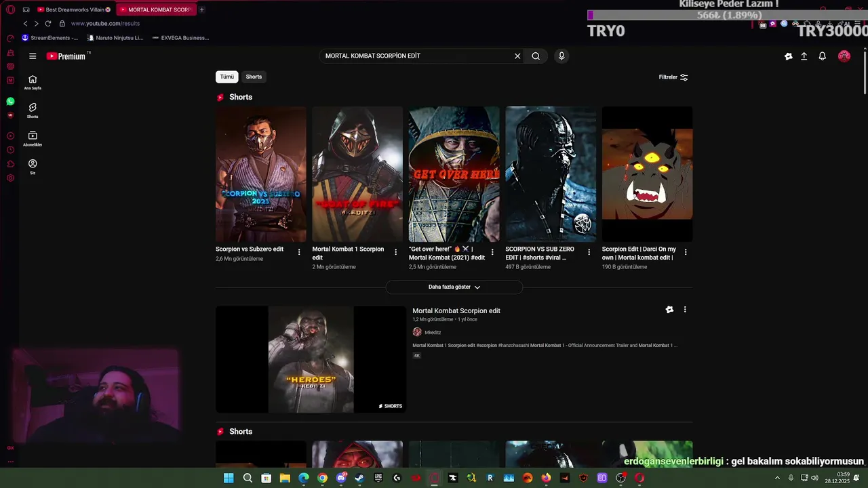Open Steam from the taskbar
Screen dimensions: 868x488
359,478
